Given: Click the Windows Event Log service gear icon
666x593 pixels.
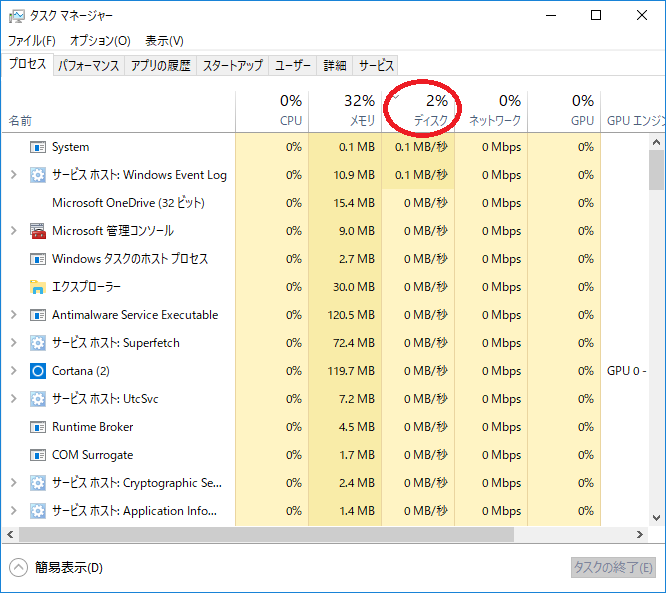Looking at the screenshot, I should 38,175.
